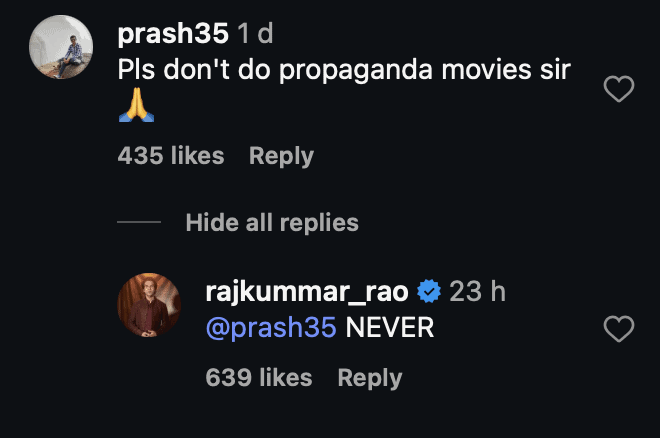Open the rajkummar_rao username link
The image size is (660, 438).
pyautogui.click(x=307, y=292)
